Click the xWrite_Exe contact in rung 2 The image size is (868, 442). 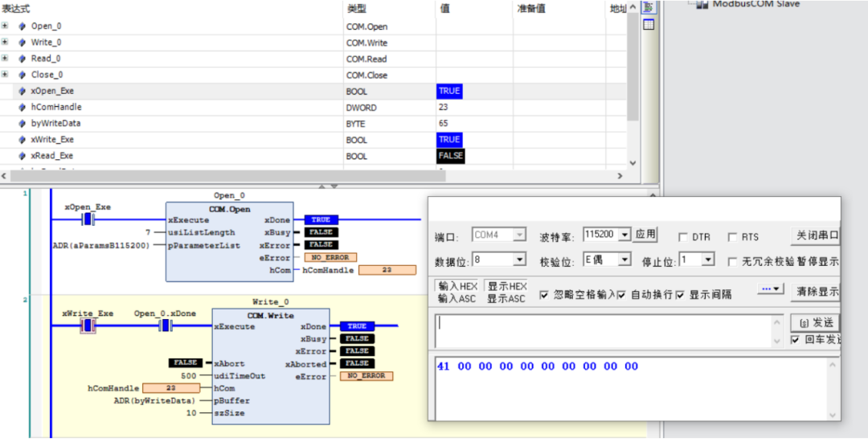coord(88,325)
